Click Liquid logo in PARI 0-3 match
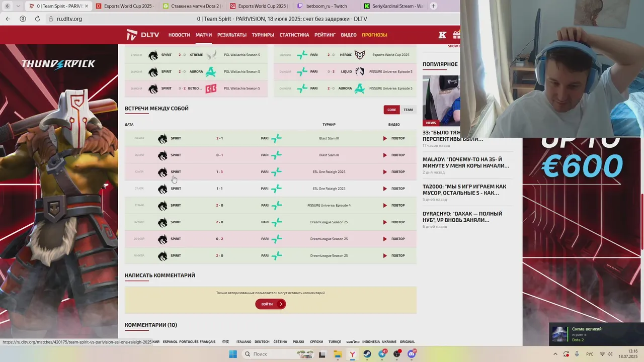The image size is (644, 362). pos(360,71)
